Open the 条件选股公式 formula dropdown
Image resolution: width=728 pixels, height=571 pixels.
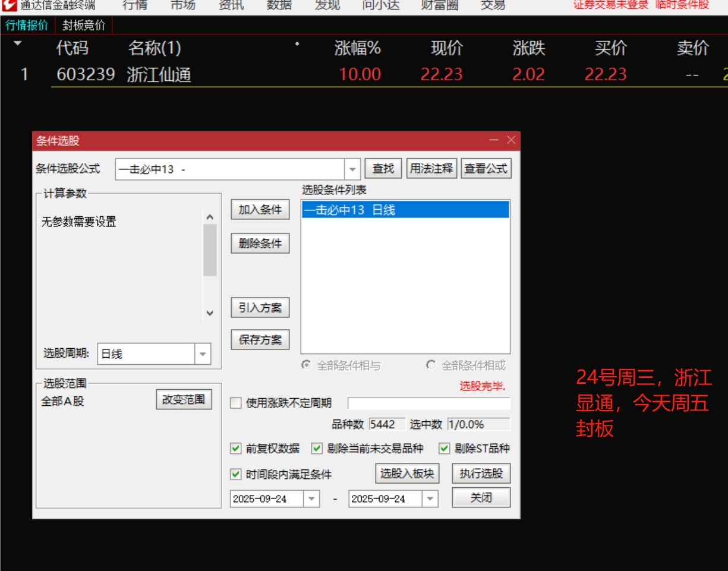click(x=352, y=169)
